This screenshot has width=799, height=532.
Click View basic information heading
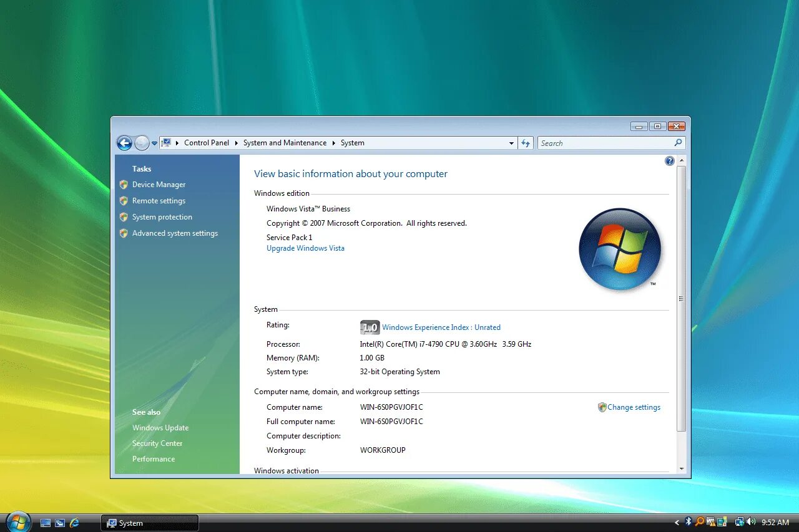point(351,174)
